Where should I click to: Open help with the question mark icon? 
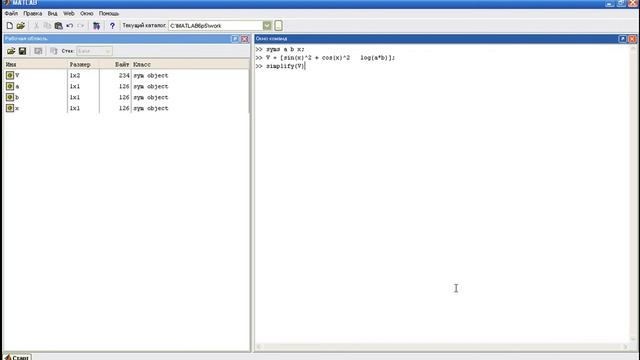coord(112,26)
